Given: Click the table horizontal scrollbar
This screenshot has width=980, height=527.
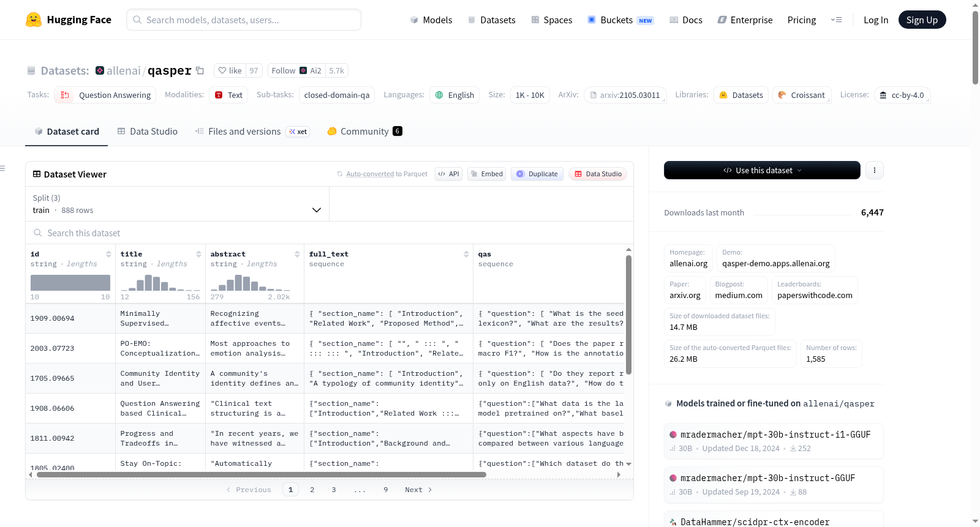Looking at the screenshot, I should (x=262, y=474).
